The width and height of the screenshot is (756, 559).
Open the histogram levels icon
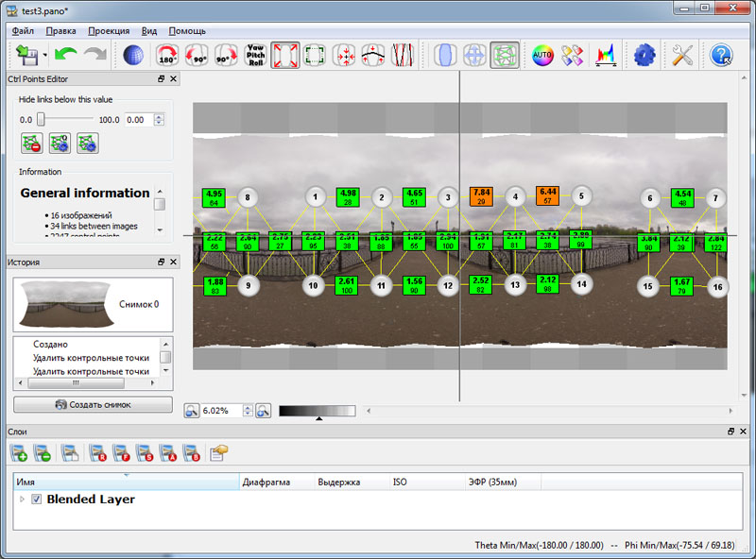606,55
